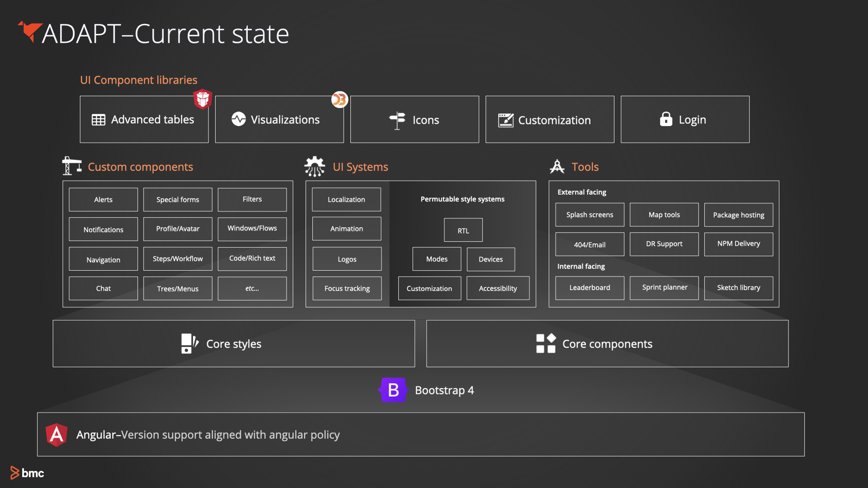
Task: Click the Angular logo icon
Action: tap(57, 435)
